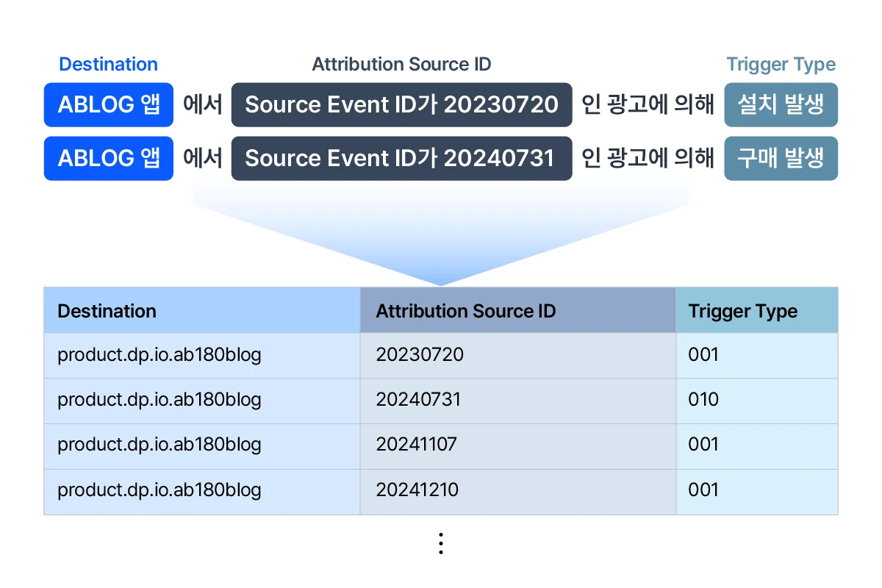
Task: Click the Trigger Type heading above 설치 발생
Action: 781,65
